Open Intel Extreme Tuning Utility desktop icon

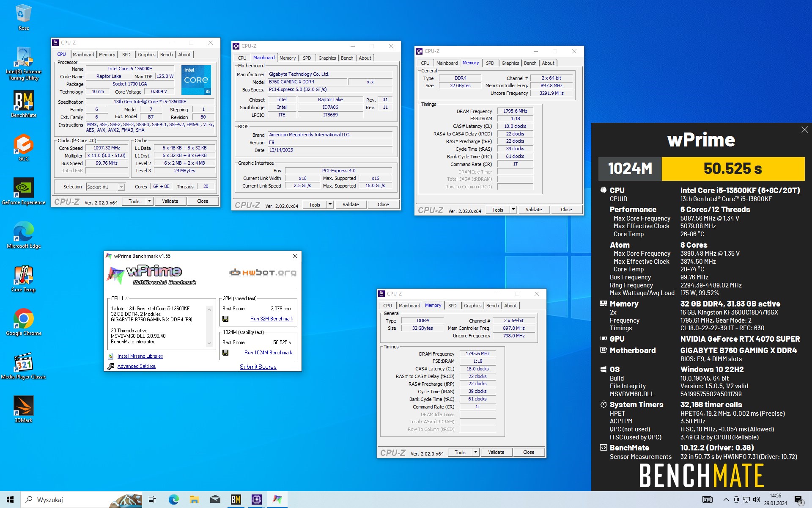click(24, 63)
